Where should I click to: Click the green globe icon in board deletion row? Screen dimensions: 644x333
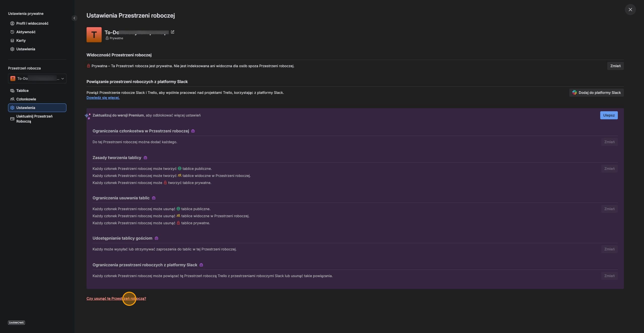tap(178, 209)
